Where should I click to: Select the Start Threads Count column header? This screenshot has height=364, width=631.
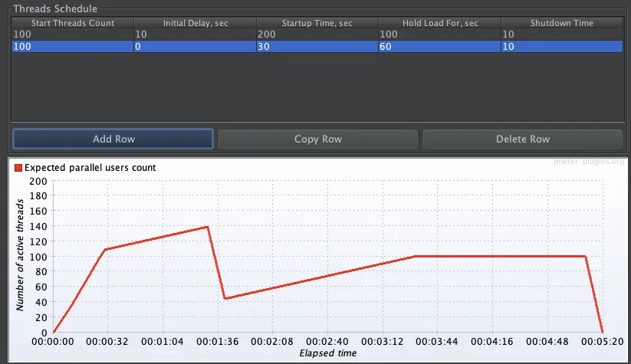(72, 23)
